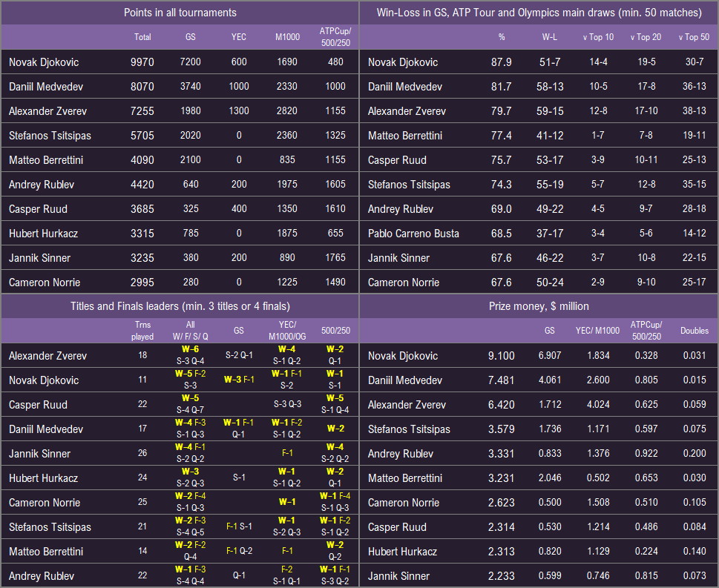Click the 'YEC/ M1000/OG' column header
The width and height of the screenshot is (719, 588).
point(287,331)
